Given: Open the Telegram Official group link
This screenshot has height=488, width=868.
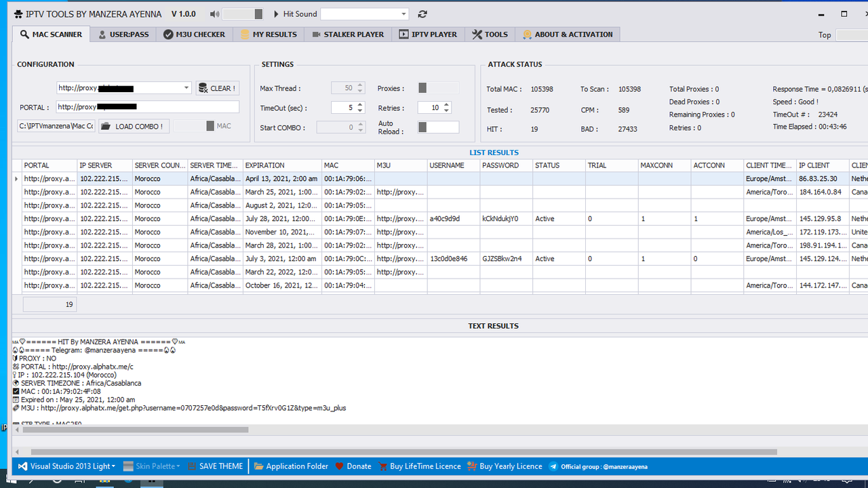Looking at the screenshot, I should click(x=597, y=466).
